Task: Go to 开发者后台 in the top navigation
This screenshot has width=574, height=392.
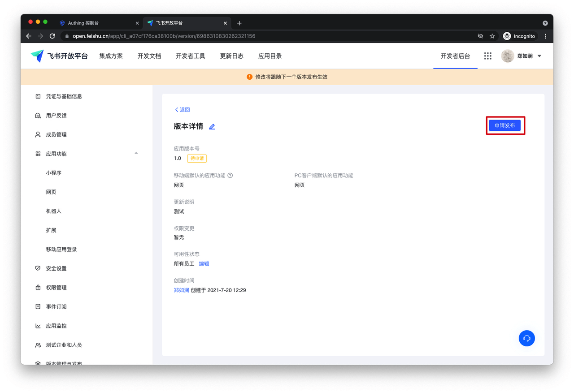Action: click(x=455, y=56)
